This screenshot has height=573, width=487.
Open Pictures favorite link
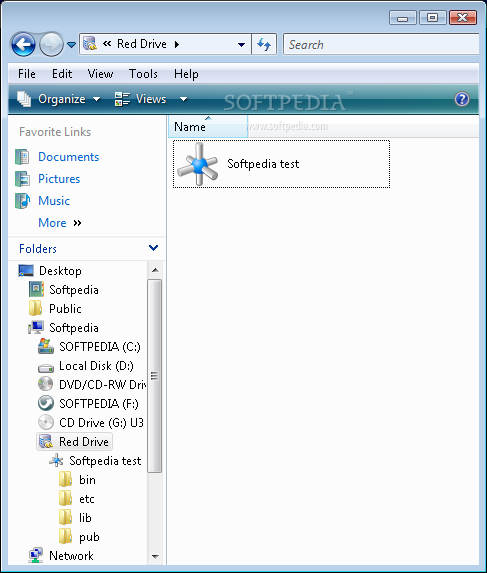tap(59, 179)
